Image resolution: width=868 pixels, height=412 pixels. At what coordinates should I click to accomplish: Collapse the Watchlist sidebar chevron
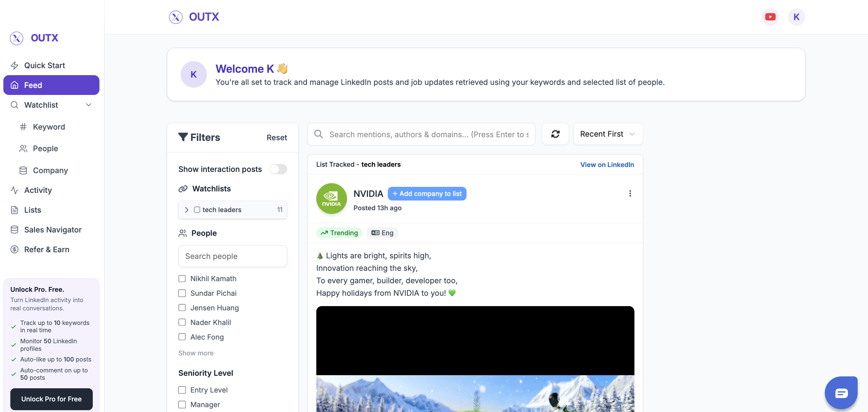[89, 105]
